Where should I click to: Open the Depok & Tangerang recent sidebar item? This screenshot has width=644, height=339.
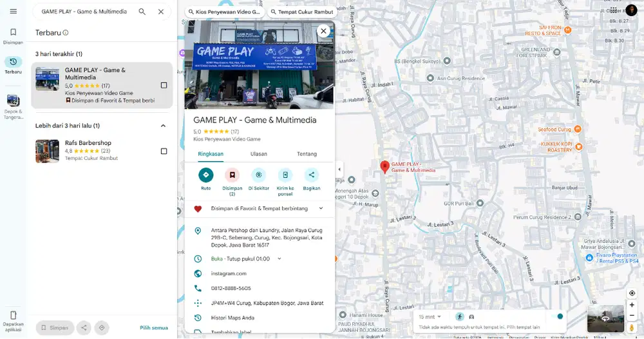pos(13,106)
